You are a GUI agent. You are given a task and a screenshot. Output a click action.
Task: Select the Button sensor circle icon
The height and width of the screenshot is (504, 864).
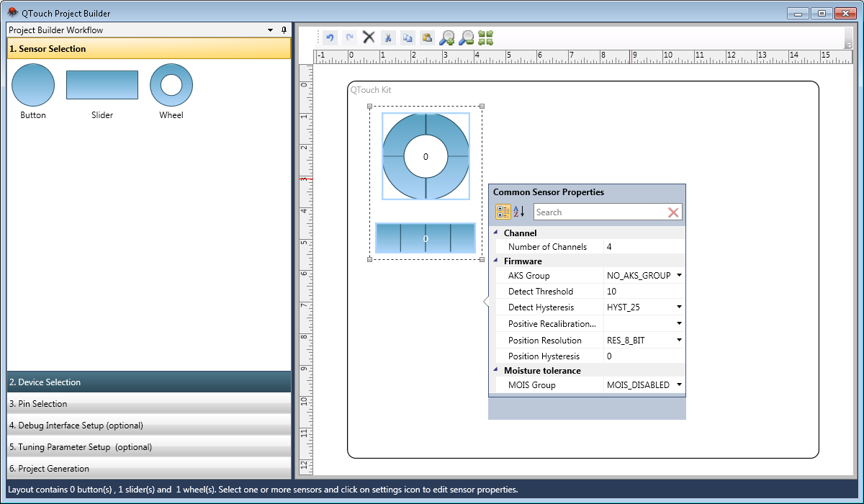coord(33,85)
